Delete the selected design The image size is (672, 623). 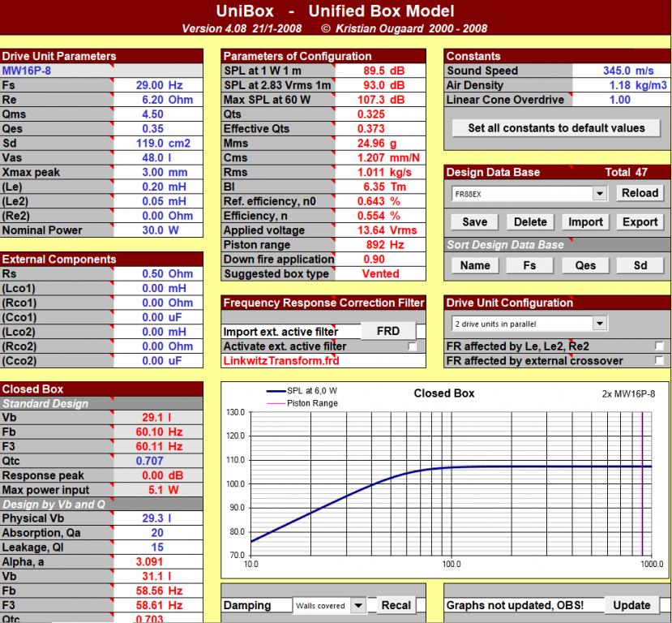coord(530,221)
